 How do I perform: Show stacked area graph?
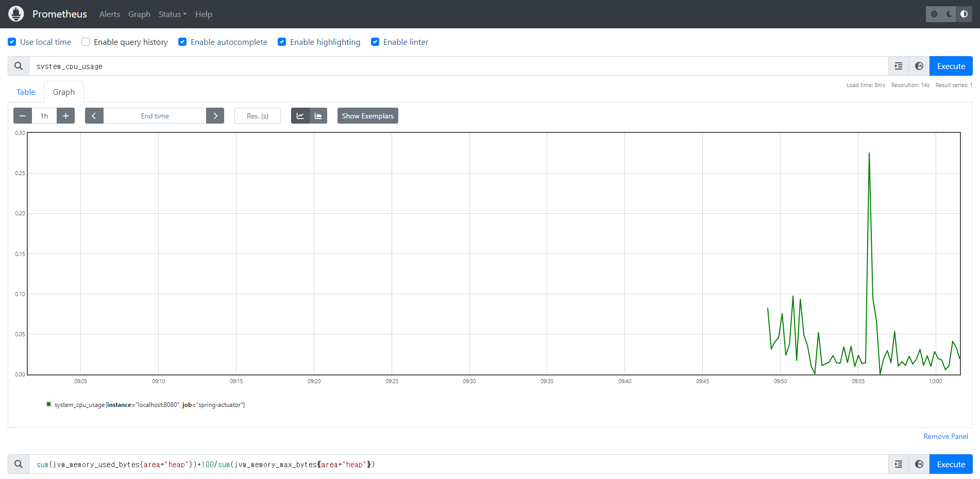coord(318,116)
